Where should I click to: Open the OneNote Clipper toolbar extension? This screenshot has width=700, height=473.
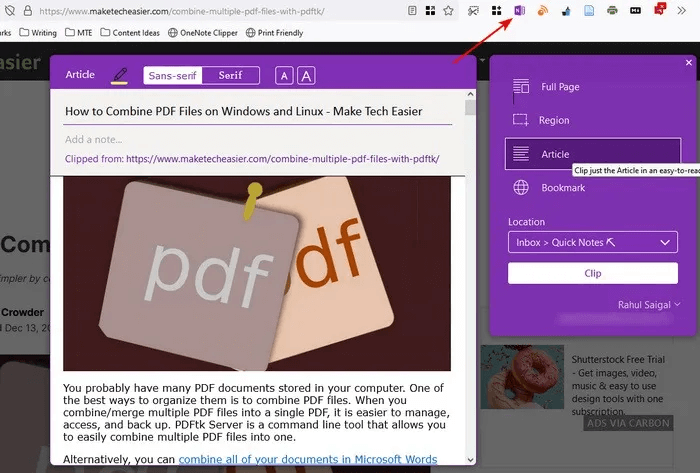click(519, 10)
